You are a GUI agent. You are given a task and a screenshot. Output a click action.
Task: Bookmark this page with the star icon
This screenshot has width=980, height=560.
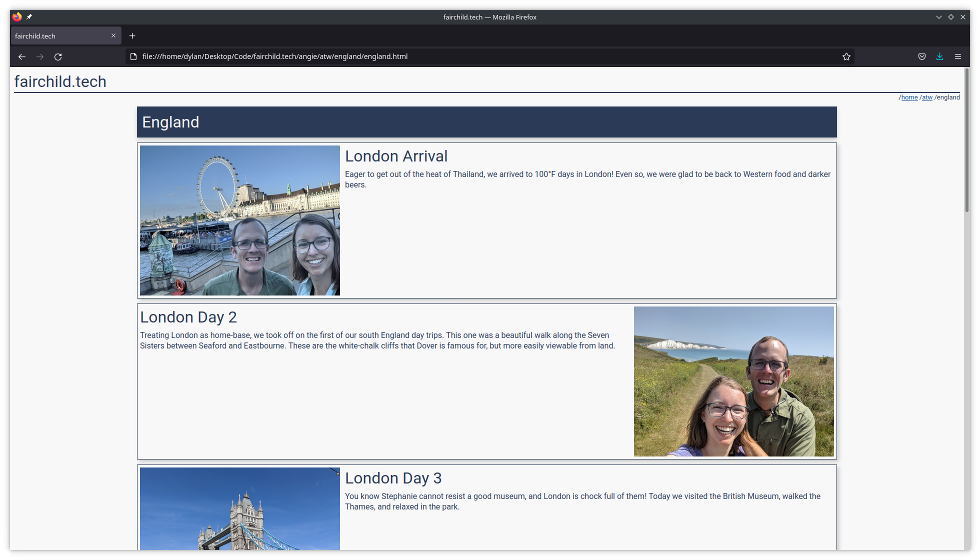click(x=846, y=56)
